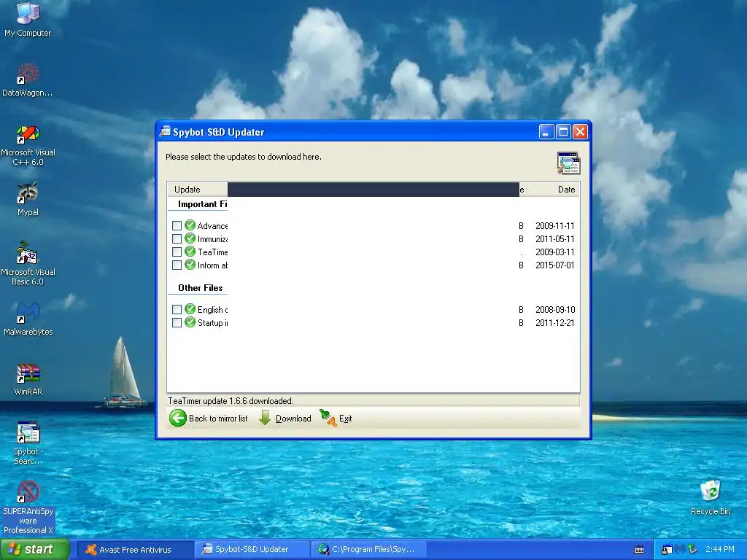Click green check icon beside "Inform ab"
This screenshot has height=560, width=747.
(190, 265)
